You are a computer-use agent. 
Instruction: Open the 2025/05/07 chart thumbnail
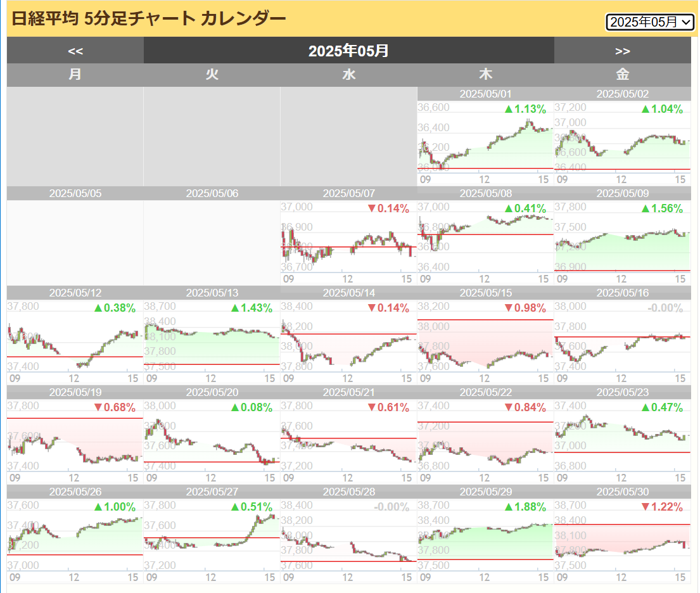pos(348,243)
